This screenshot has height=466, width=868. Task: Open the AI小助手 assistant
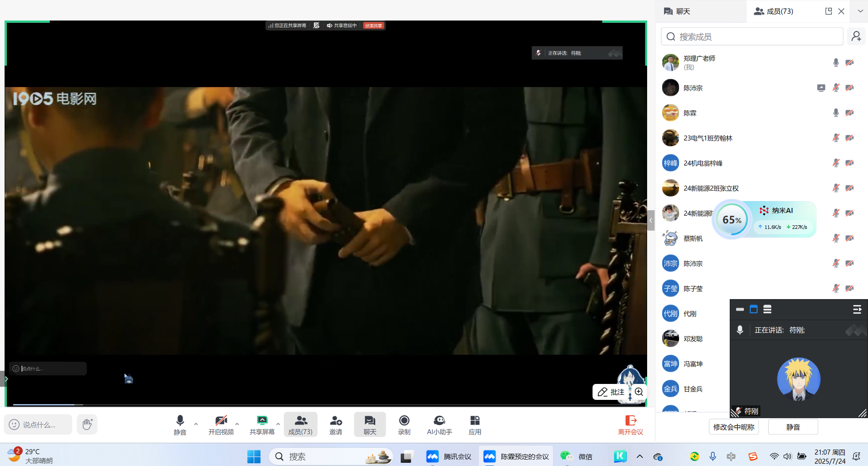439,425
